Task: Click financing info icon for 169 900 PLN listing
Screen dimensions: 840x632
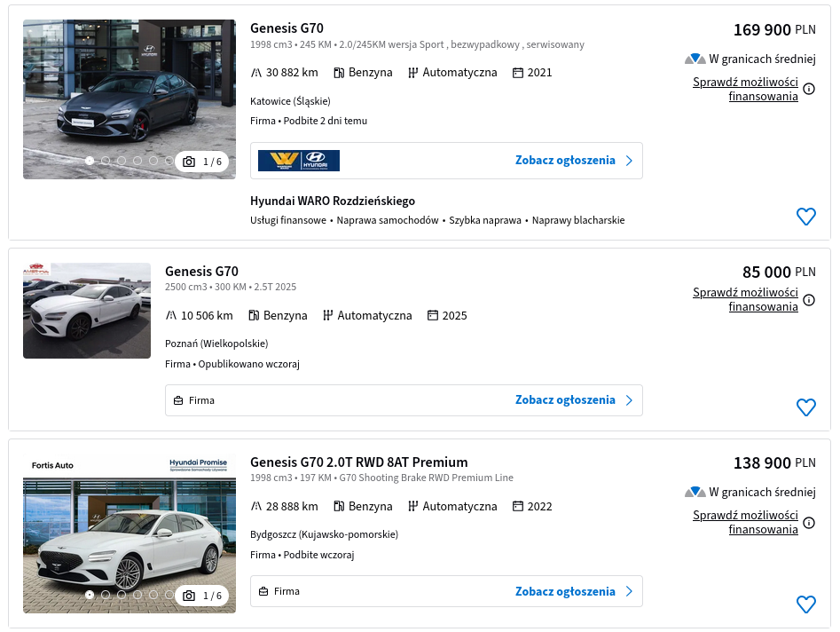Action: click(x=809, y=89)
